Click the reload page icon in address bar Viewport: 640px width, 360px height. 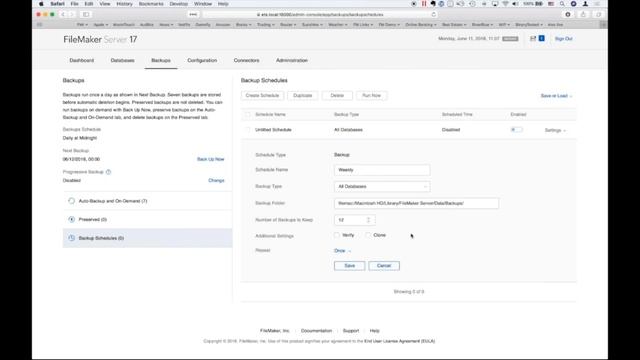pyautogui.click(x=433, y=14)
